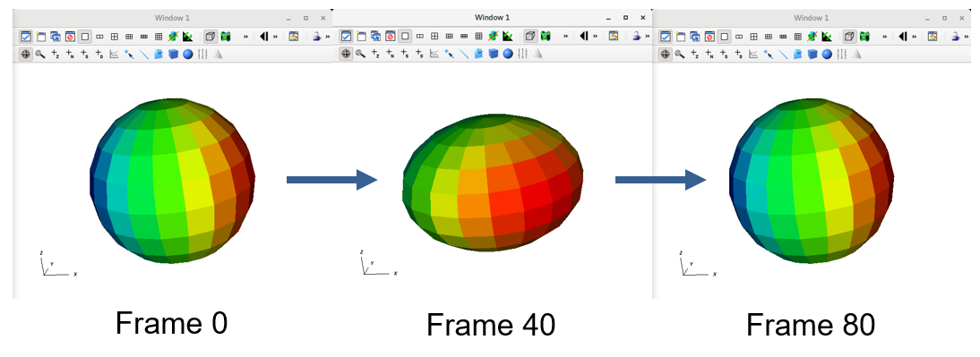This screenshot has width=980, height=357.
Task: Click Delete Window icon in Frame 80 window
Action: tap(710, 37)
